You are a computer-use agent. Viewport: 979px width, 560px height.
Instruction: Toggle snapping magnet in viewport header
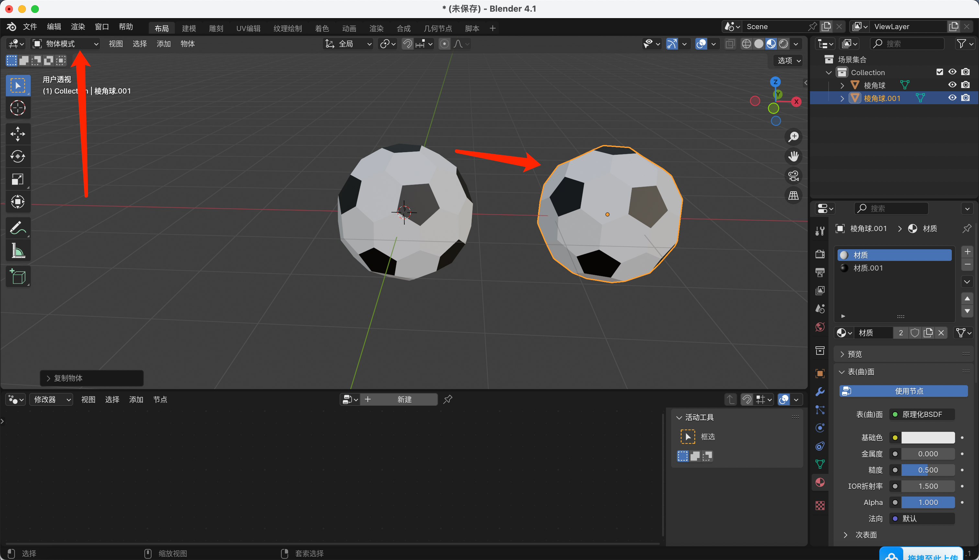pyautogui.click(x=407, y=44)
